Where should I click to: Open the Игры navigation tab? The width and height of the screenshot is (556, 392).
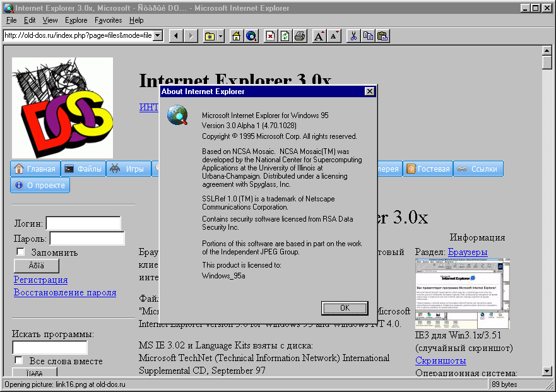[x=129, y=169]
